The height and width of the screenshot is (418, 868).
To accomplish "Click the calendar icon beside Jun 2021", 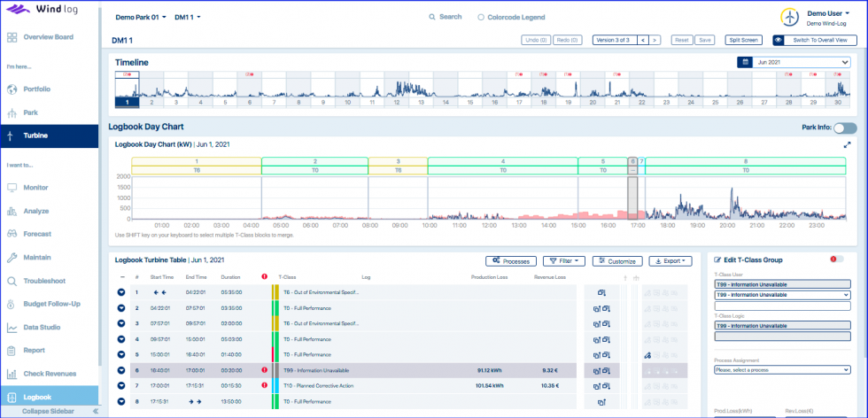I will (x=746, y=62).
